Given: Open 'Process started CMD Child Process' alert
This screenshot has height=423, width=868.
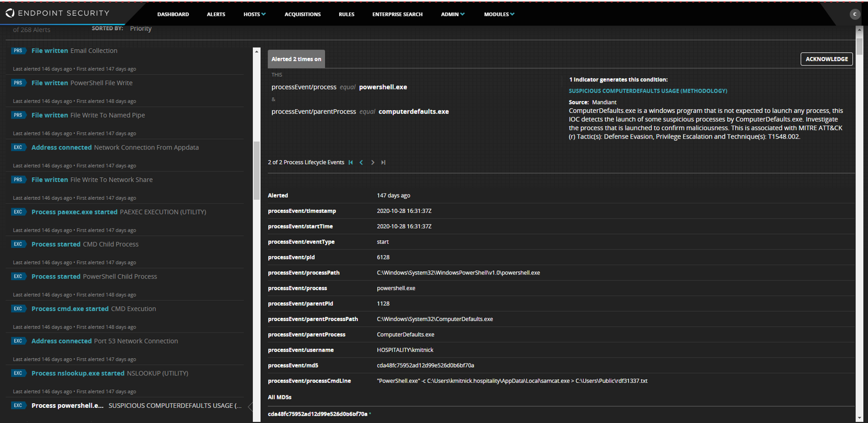Looking at the screenshot, I should coord(85,244).
